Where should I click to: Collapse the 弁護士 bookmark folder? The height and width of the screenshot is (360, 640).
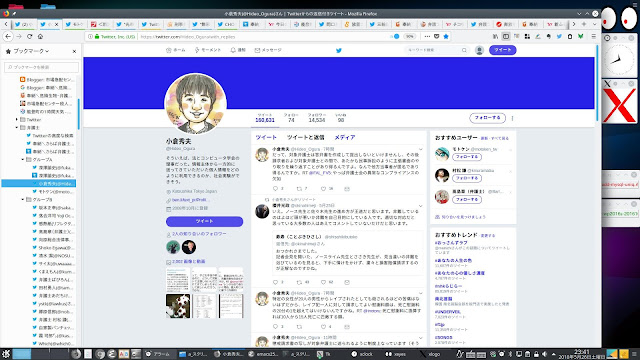(x=17, y=127)
